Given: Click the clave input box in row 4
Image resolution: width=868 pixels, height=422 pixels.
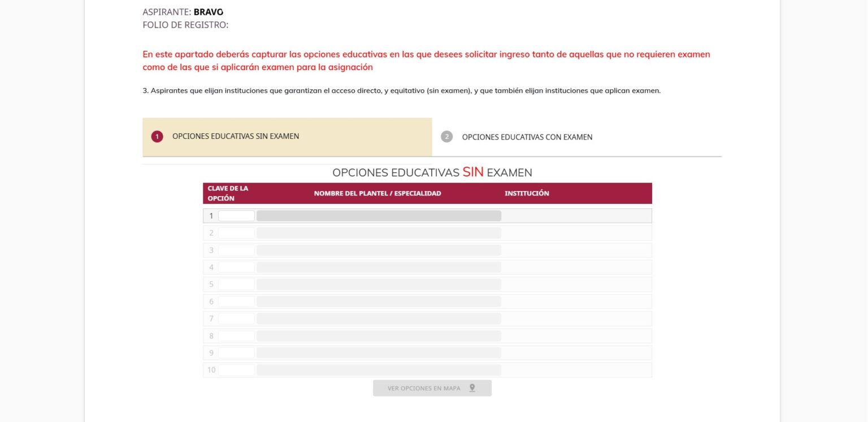Looking at the screenshot, I should 237,267.
